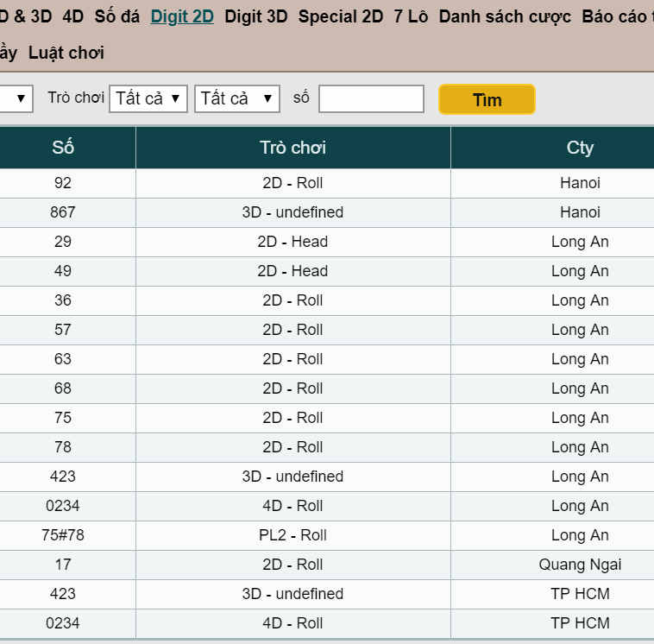Click 3D - undefined in the 867 row

tap(292, 212)
